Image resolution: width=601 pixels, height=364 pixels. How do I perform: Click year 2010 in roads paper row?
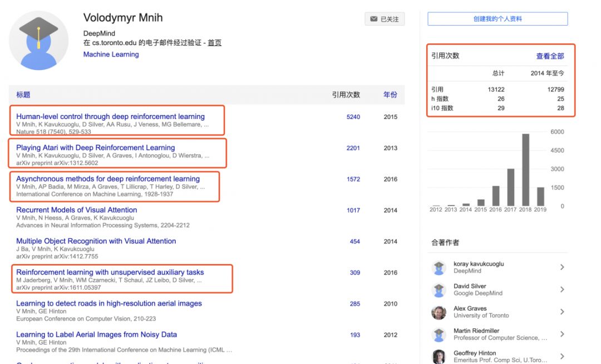pos(390,304)
